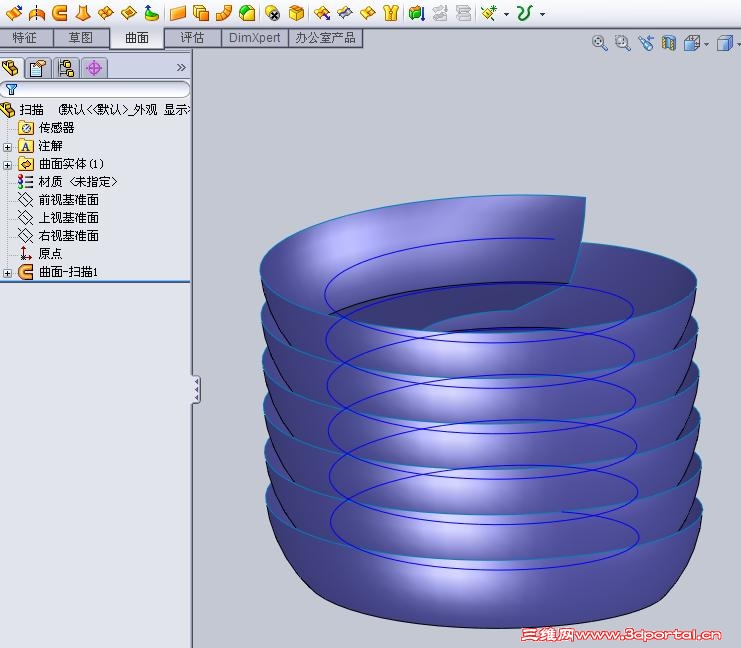Select the Knit Surface tool
741x648 pixels.
tap(391, 13)
